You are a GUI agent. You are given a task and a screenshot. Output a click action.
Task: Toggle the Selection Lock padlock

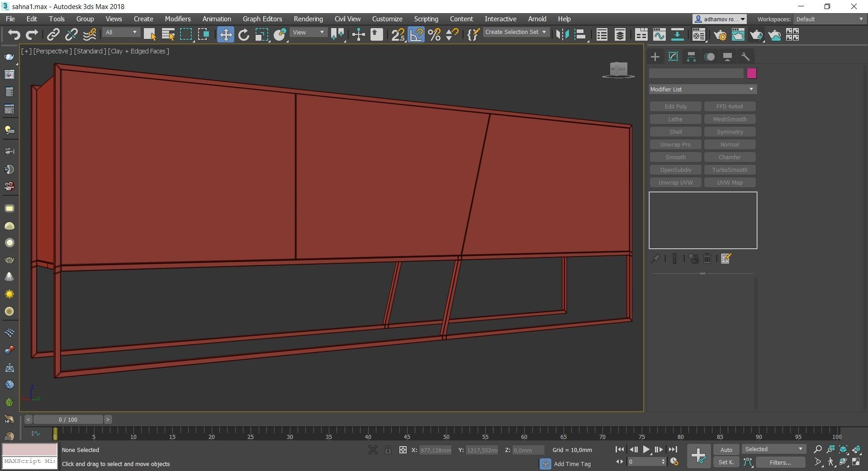click(x=388, y=450)
